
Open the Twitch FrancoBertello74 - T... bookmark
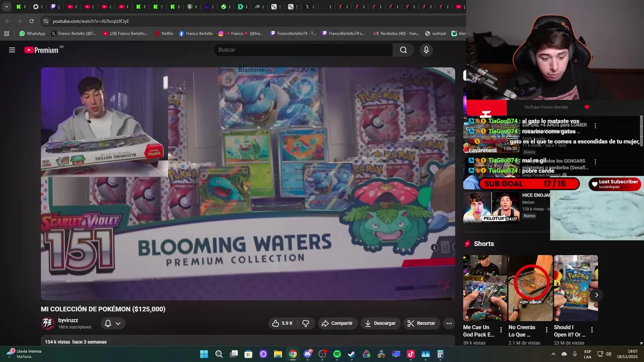coord(293,34)
